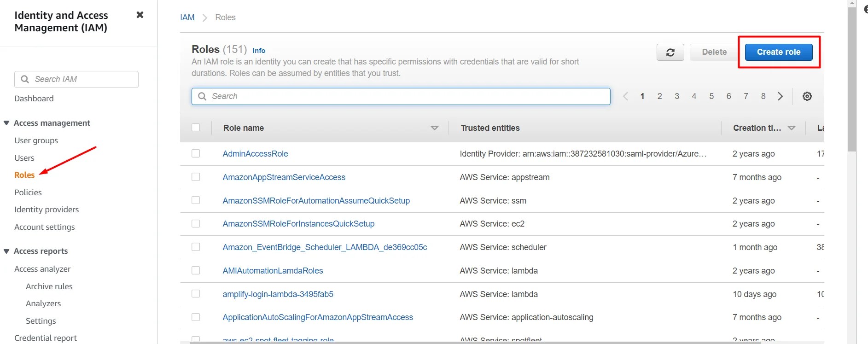The width and height of the screenshot is (868, 344).
Task: Go to page 5 of roles
Action: [x=711, y=96]
